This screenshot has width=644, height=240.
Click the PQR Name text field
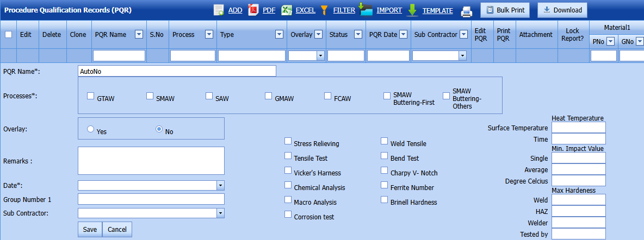[177, 71]
